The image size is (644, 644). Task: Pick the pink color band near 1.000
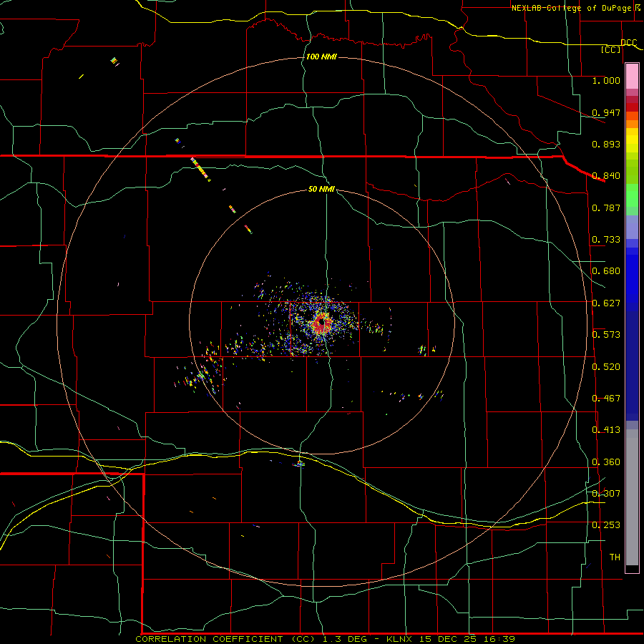point(632,77)
